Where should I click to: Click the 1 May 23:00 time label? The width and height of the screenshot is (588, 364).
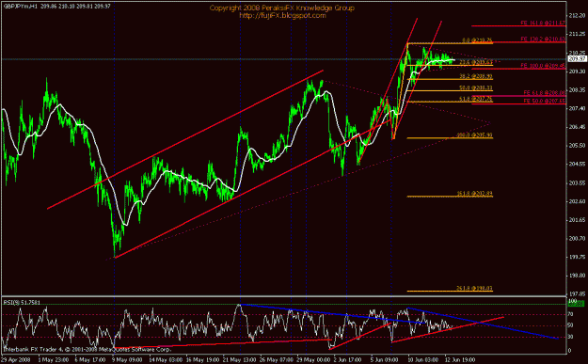click(x=53, y=360)
